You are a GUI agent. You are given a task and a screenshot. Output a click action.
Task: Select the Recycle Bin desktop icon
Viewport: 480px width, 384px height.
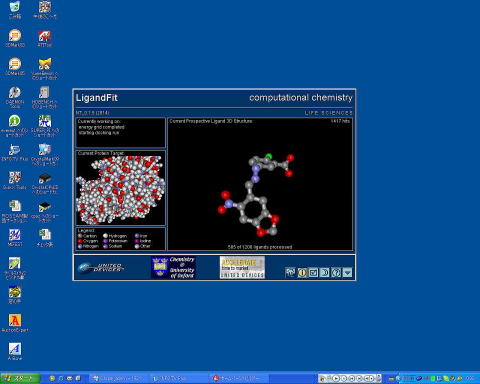[x=15, y=10]
